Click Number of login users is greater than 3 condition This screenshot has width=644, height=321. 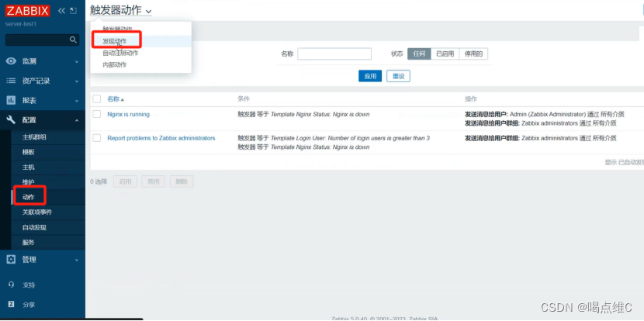(x=379, y=138)
